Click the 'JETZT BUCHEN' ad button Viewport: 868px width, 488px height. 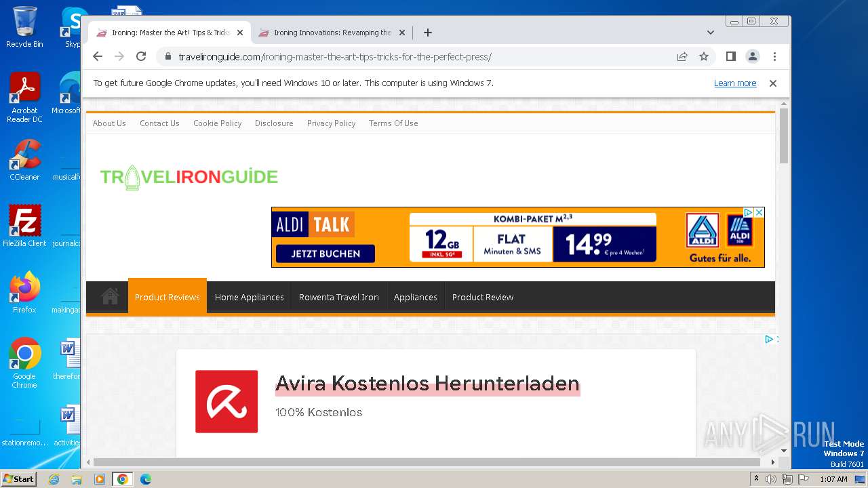point(325,253)
